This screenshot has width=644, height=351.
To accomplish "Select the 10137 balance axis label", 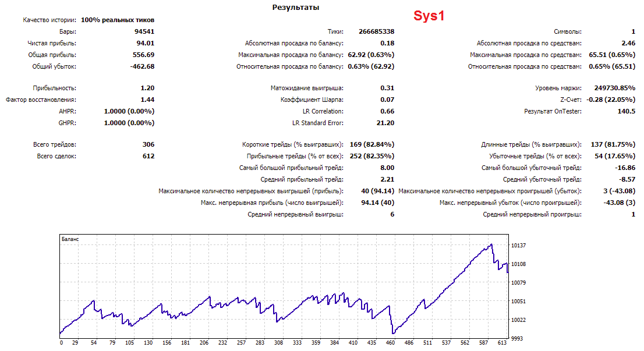I will (518, 246).
